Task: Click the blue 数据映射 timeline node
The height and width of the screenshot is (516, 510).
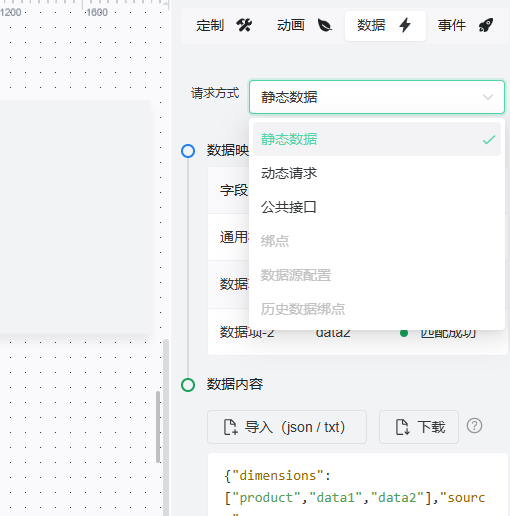Action: tap(188, 151)
